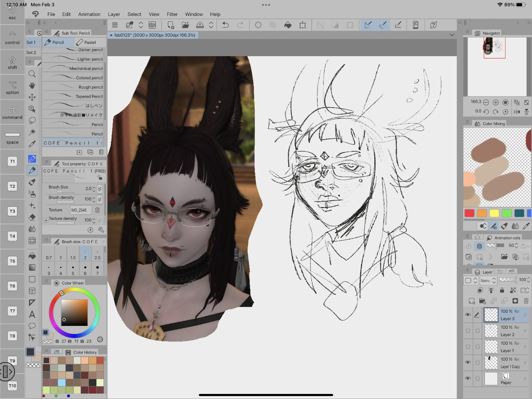Toggle Snap to Ruler in command bar
The width and height of the screenshot is (532, 399).
pyautogui.click(x=368, y=25)
